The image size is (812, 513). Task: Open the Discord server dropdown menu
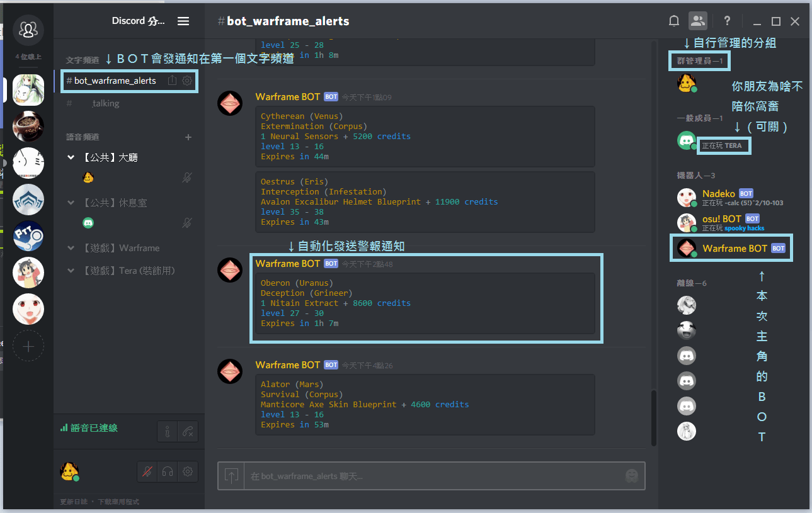click(x=183, y=21)
